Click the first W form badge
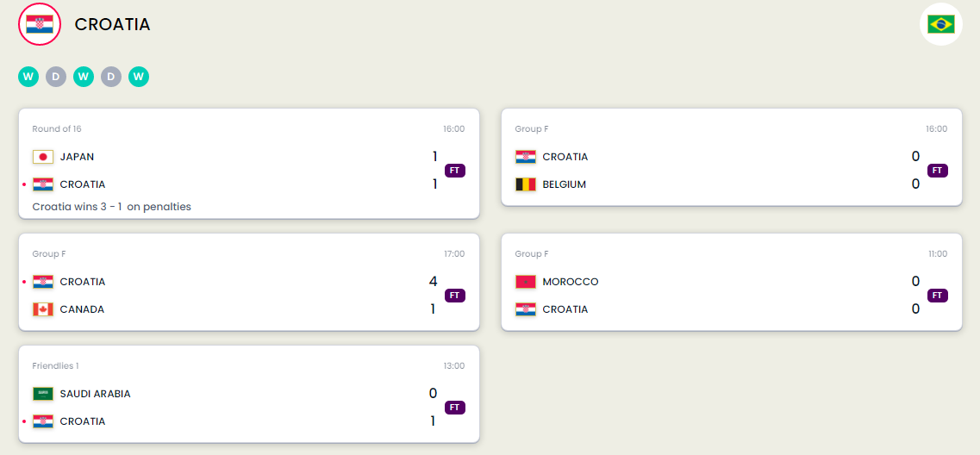Image resolution: width=980 pixels, height=455 pixels. [x=28, y=77]
